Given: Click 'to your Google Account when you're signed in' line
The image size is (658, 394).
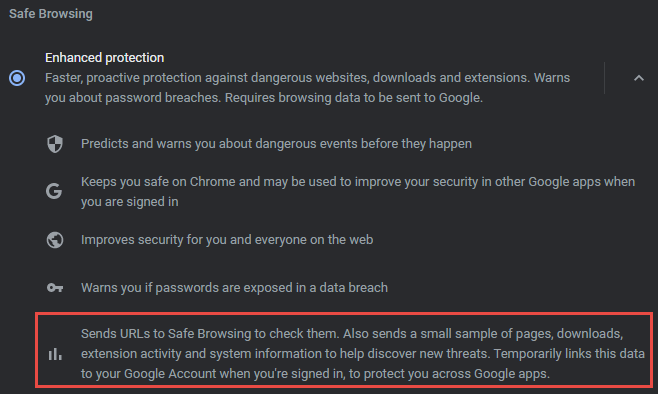Looking at the screenshot, I should click(315, 374).
